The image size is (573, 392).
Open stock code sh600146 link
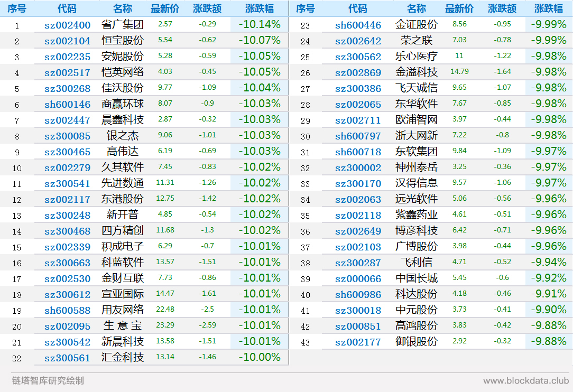click(x=67, y=104)
